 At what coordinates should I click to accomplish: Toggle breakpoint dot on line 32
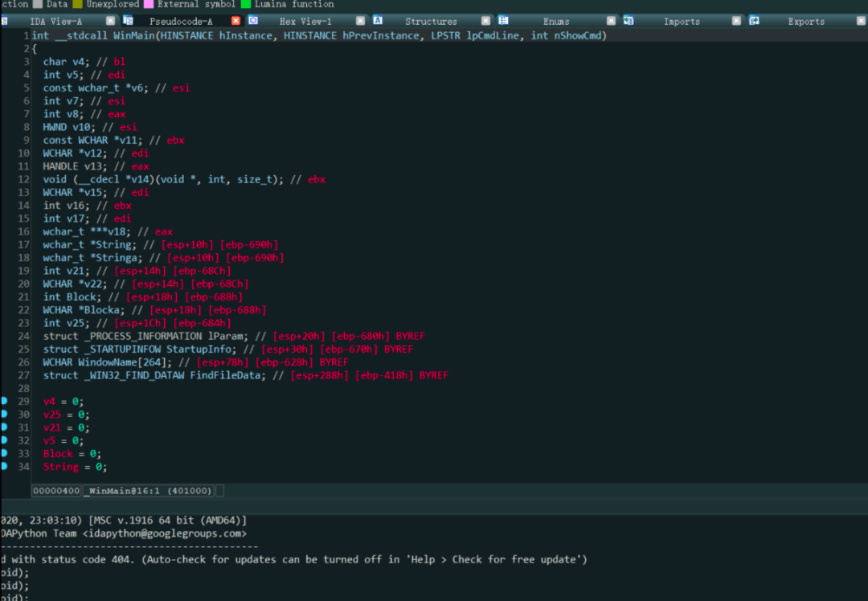pyautogui.click(x=5, y=440)
